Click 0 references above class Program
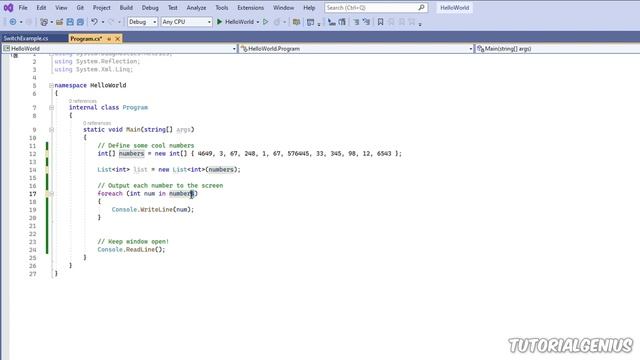This screenshot has height=360, width=640. pyautogui.click(x=83, y=101)
